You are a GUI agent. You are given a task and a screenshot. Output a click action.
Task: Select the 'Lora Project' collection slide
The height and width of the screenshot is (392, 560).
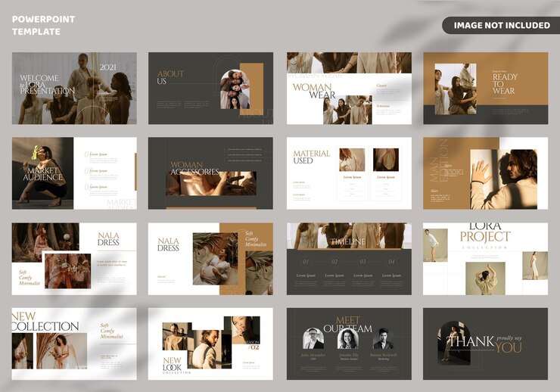coord(486,259)
